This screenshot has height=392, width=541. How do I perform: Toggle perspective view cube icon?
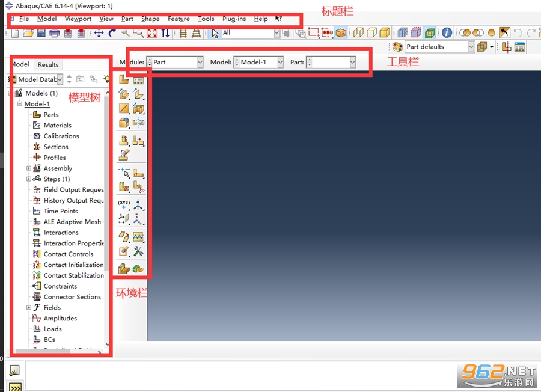click(x=341, y=33)
